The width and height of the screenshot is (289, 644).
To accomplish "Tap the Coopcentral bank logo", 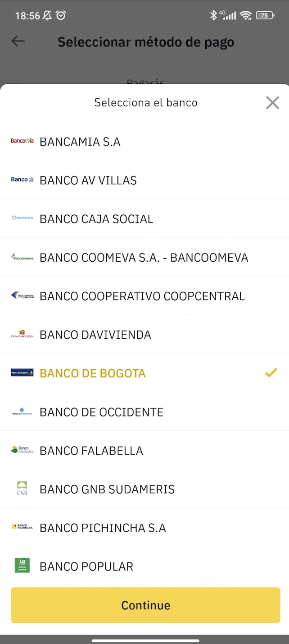I will click(x=22, y=295).
